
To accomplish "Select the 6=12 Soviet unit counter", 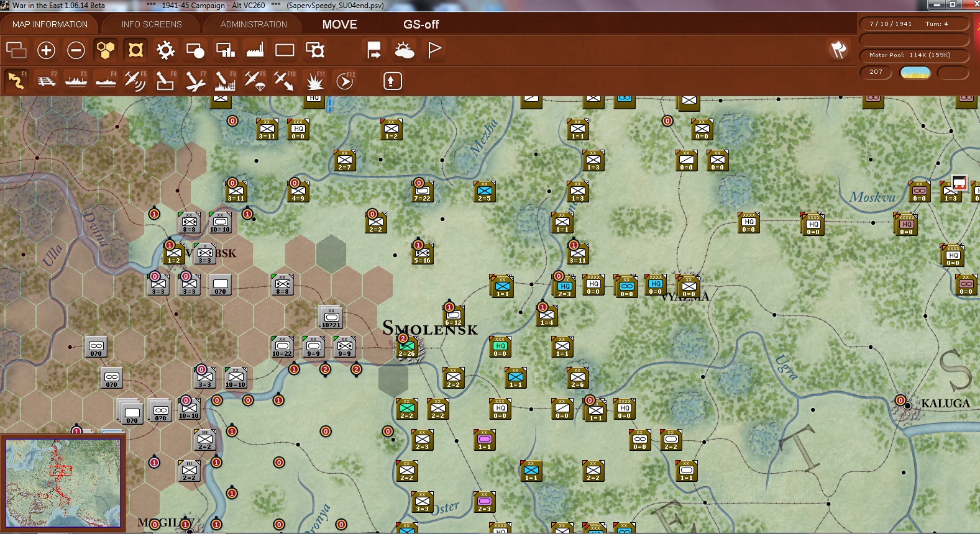I will [x=454, y=316].
